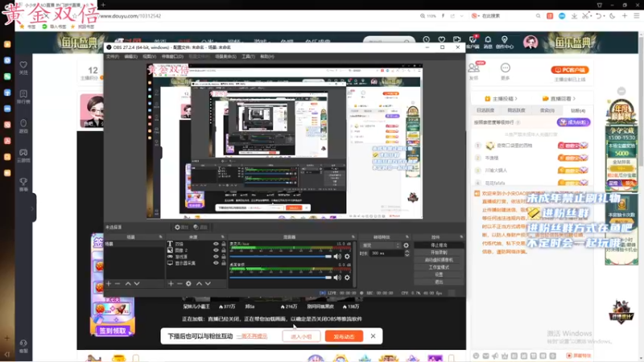Increase transition duration with up stepper
644x362 pixels.
pos(407,252)
